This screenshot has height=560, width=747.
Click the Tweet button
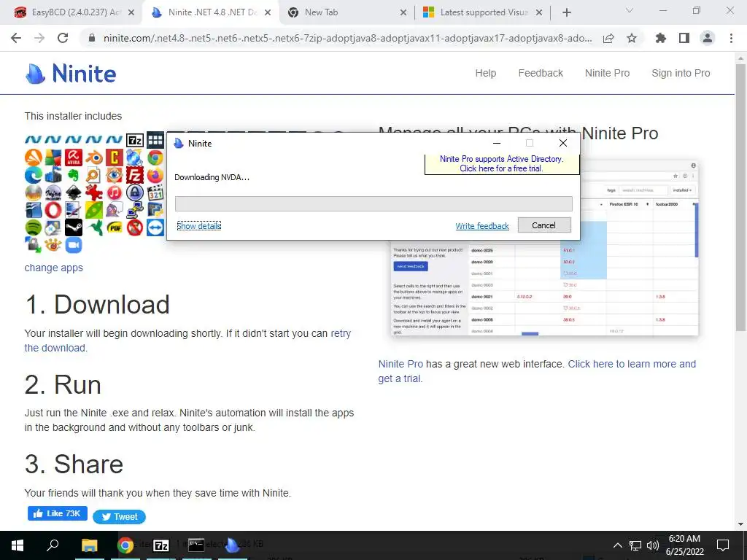tap(119, 517)
